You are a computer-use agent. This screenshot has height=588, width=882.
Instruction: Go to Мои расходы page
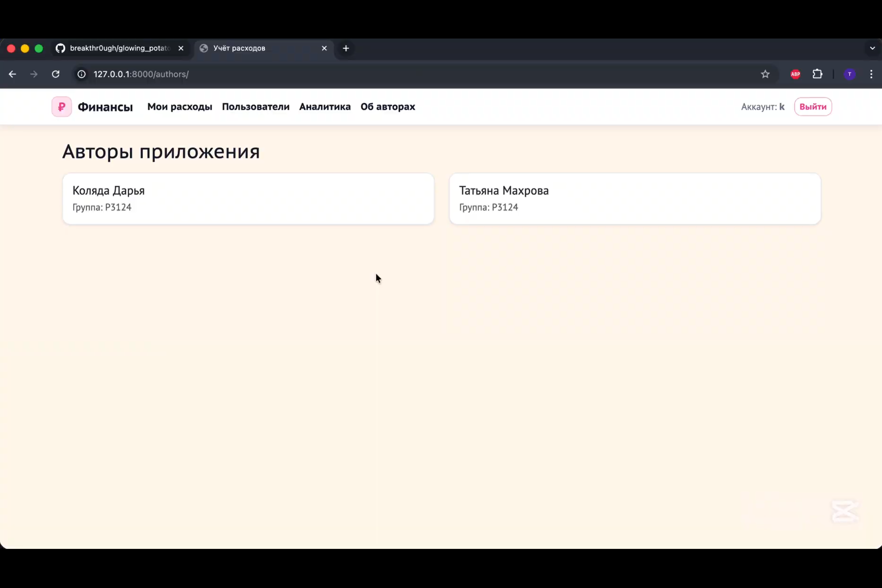[180, 107]
